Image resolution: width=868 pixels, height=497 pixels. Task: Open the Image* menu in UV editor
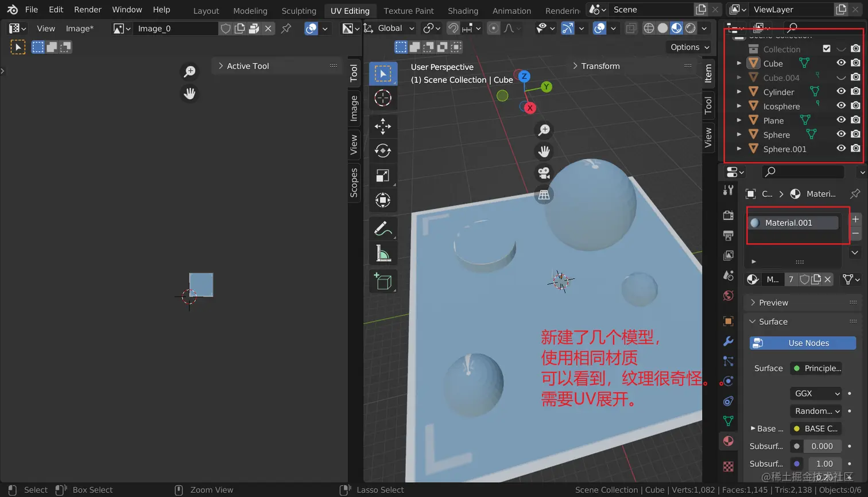click(x=79, y=28)
